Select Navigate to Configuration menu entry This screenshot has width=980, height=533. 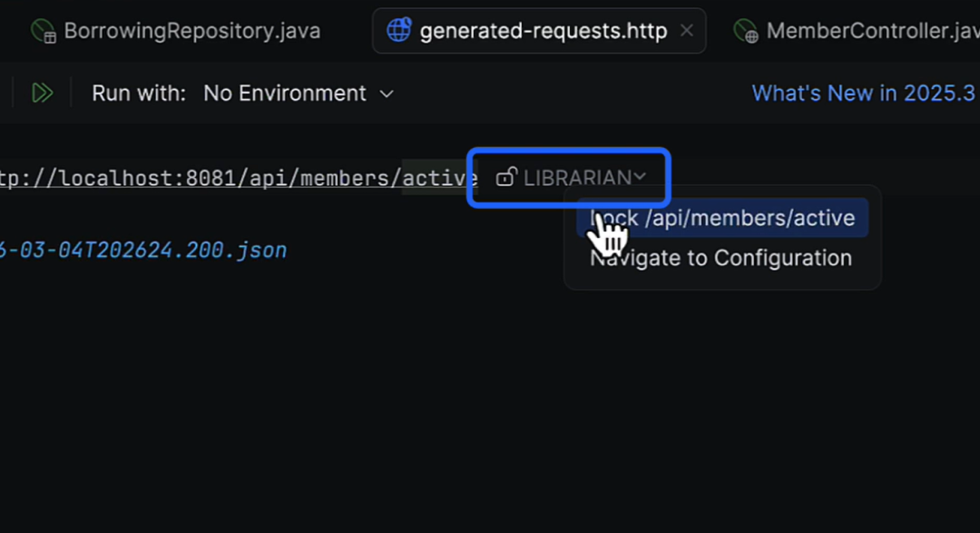click(720, 258)
